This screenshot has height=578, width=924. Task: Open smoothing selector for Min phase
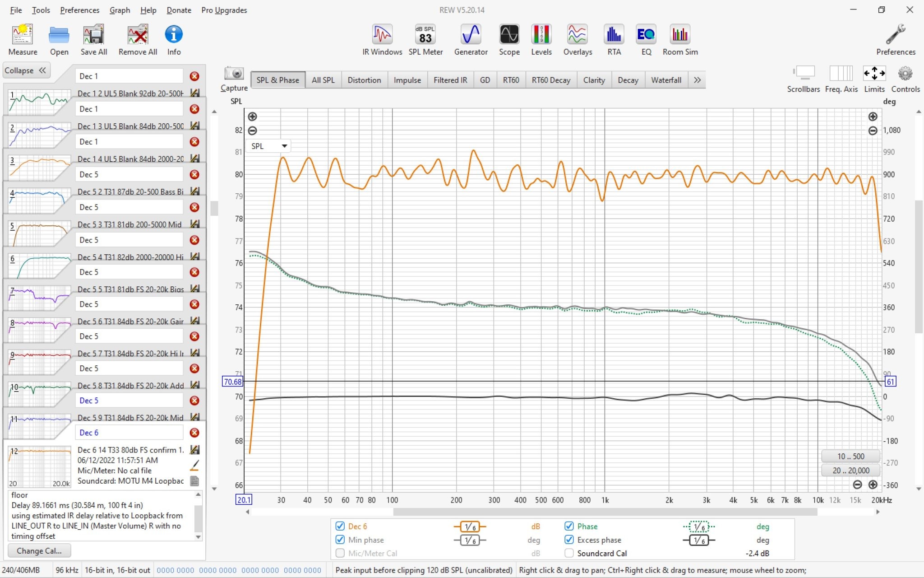pos(470,540)
